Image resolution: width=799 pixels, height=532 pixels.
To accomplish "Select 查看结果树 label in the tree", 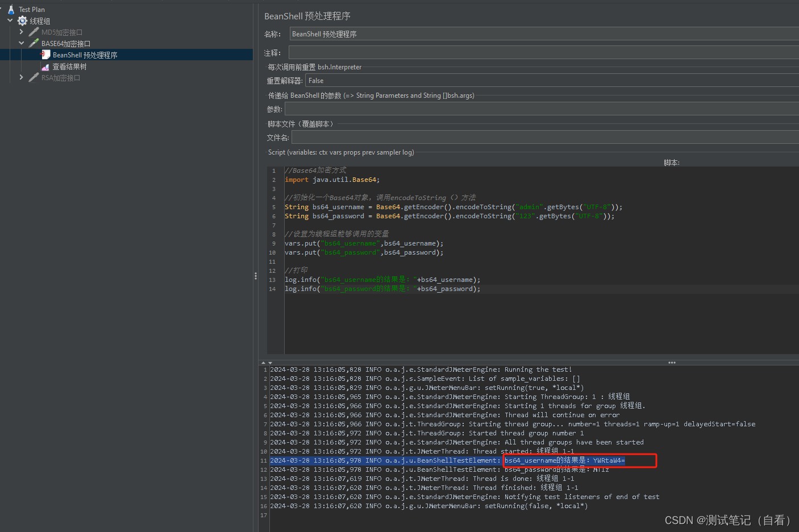I will pos(69,66).
